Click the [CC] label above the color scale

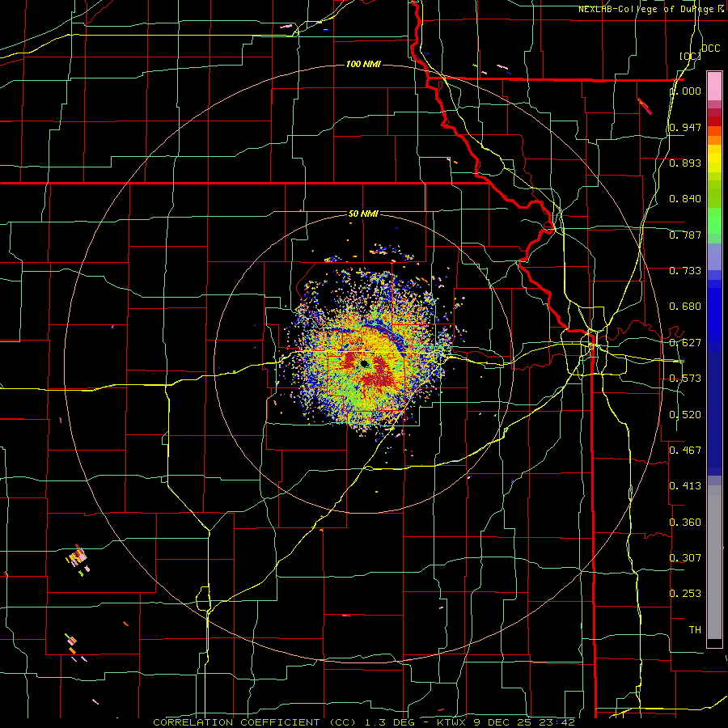(x=690, y=56)
